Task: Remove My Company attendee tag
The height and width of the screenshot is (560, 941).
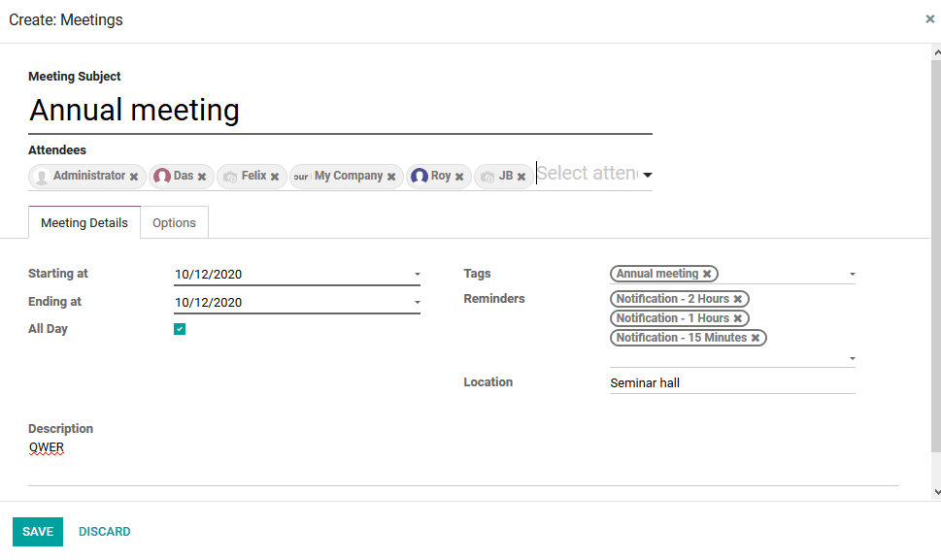Action: pos(390,177)
